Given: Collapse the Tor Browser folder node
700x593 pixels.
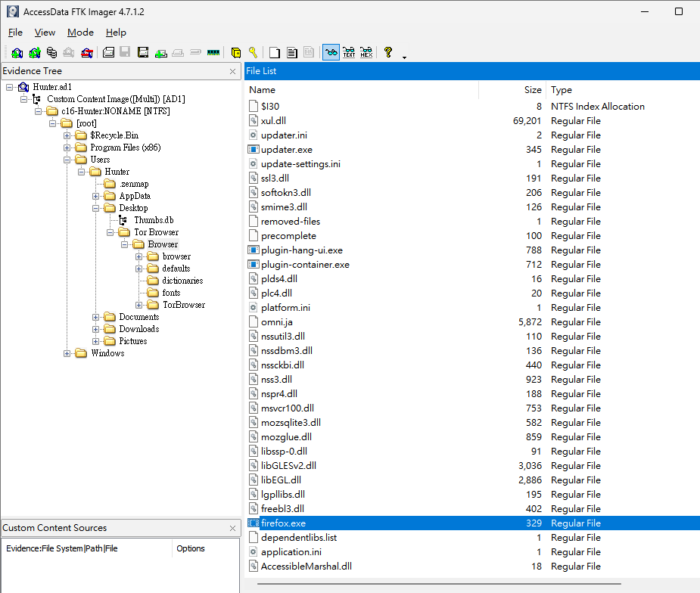Looking at the screenshot, I should click(110, 232).
